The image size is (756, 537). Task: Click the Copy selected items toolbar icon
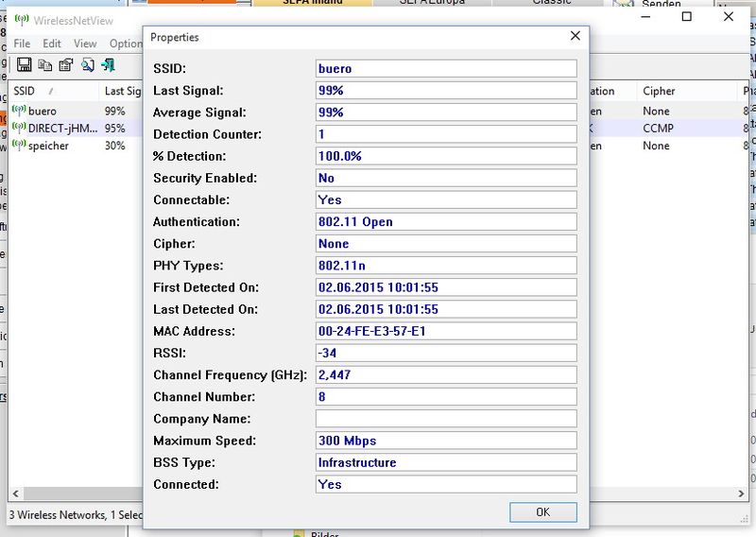point(44,64)
